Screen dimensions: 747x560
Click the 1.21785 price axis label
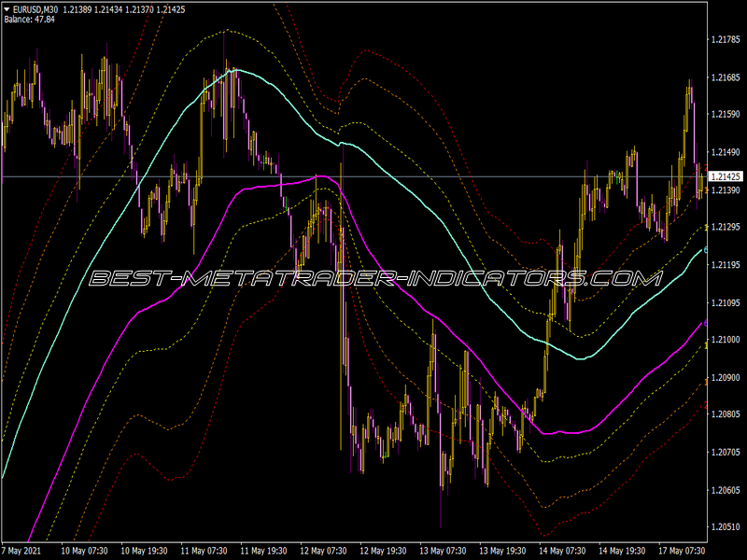[x=726, y=39]
